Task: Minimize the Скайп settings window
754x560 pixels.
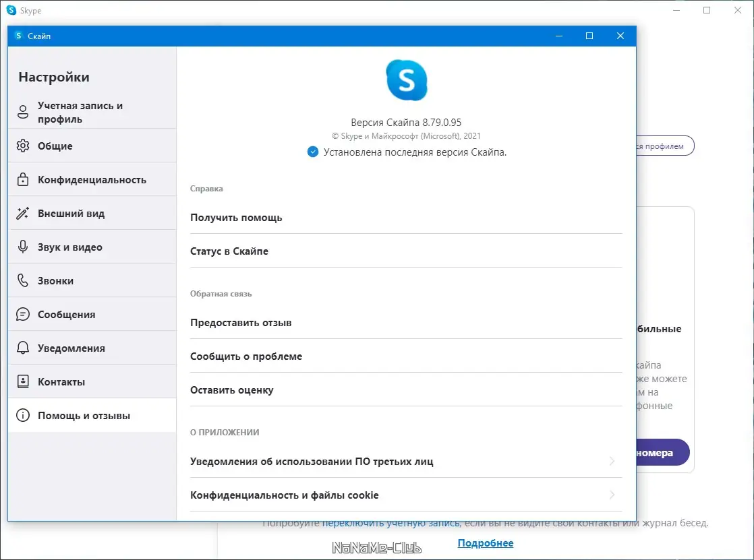Action: tap(559, 36)
